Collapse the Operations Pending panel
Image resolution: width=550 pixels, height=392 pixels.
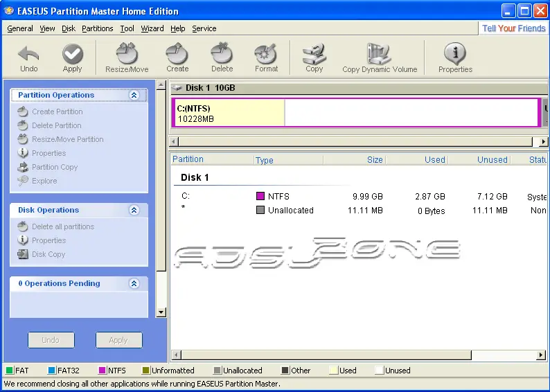tap(134, 283)
